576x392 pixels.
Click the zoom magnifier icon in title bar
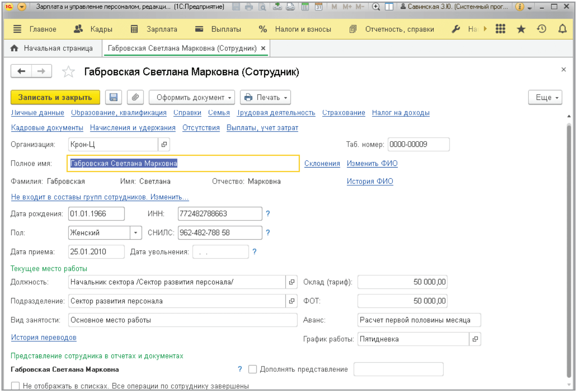point(376,7)
